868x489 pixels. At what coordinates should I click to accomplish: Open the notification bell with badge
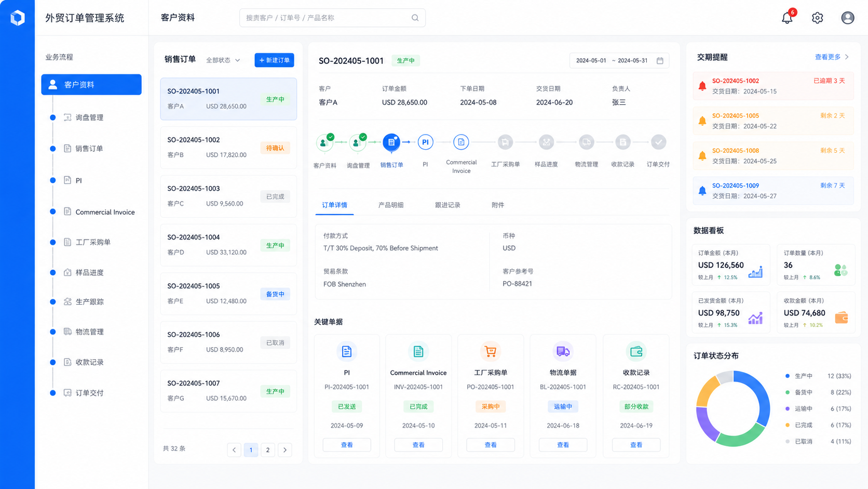click(x=788, y=17)
